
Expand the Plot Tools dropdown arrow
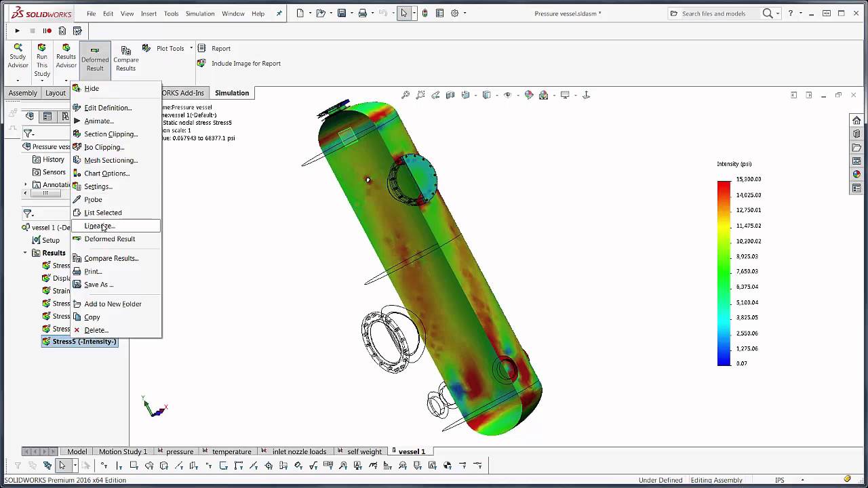[x=191, y=48]
